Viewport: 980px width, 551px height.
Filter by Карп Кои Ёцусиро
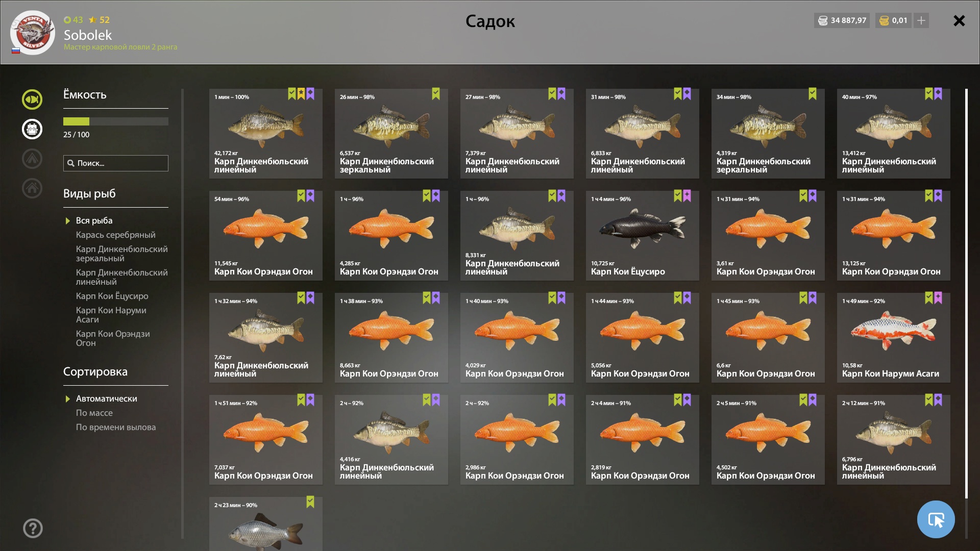point(112,296)
